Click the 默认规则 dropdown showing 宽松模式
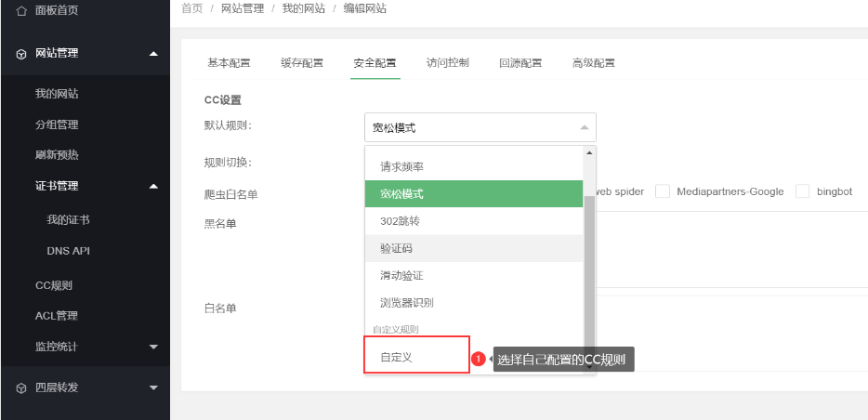This screenshot has width=868, height=420. coord(480,128)
